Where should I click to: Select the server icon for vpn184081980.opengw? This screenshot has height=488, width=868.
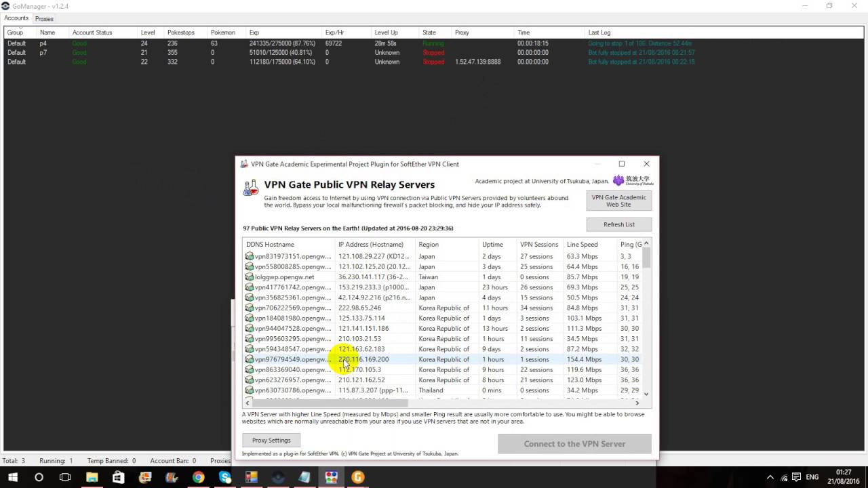(x=250, y=318)
